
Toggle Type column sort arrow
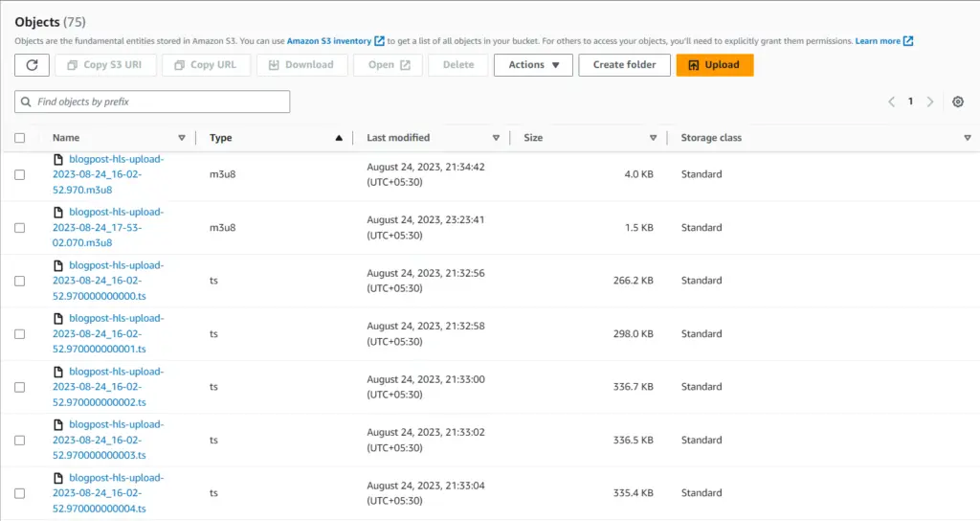coord(339,138)
